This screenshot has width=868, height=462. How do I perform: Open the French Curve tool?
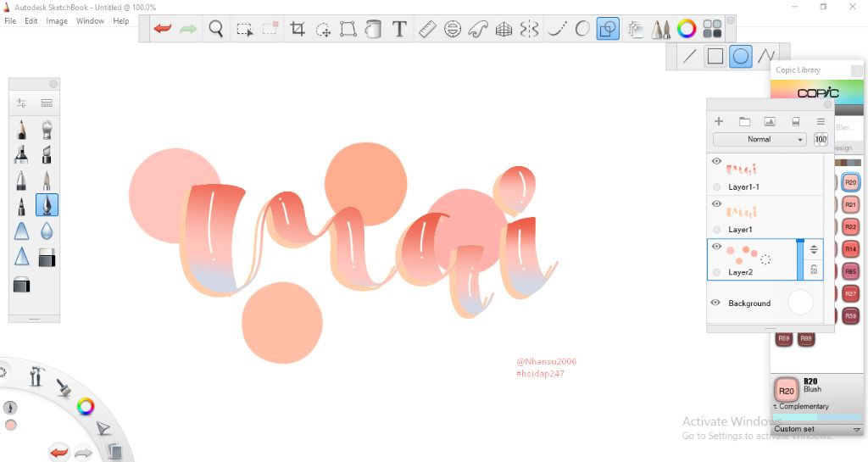[478, 29]
